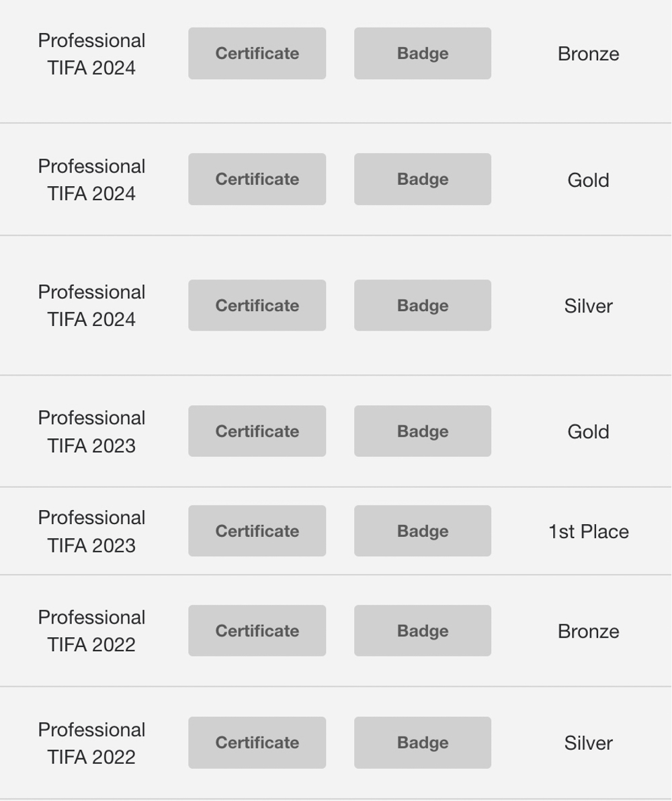
Task: Click Professional TIFA 2022 text in Silver row
Action: tap(91, 743)
